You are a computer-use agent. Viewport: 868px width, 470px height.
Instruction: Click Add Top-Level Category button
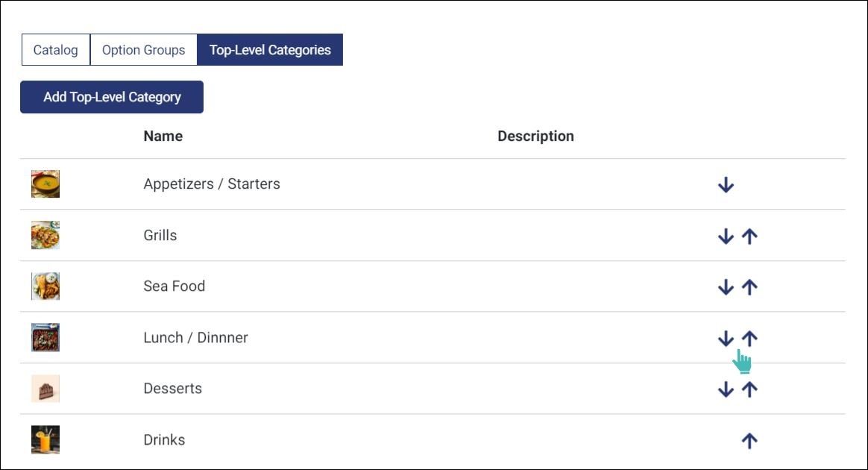112,97
